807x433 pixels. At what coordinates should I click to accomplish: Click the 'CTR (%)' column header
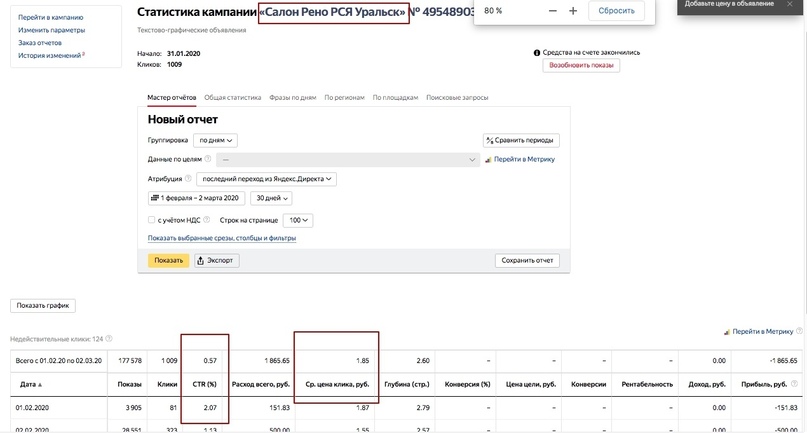point(204,385)
